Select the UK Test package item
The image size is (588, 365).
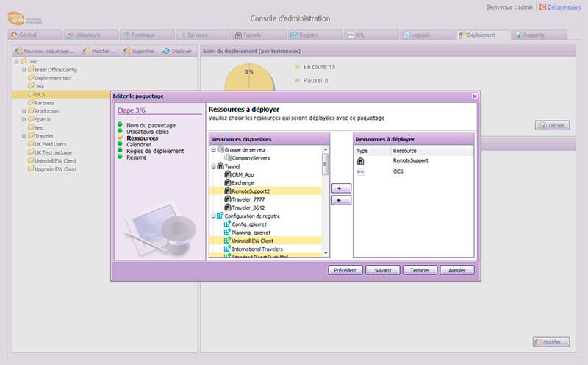coord(53,152)
